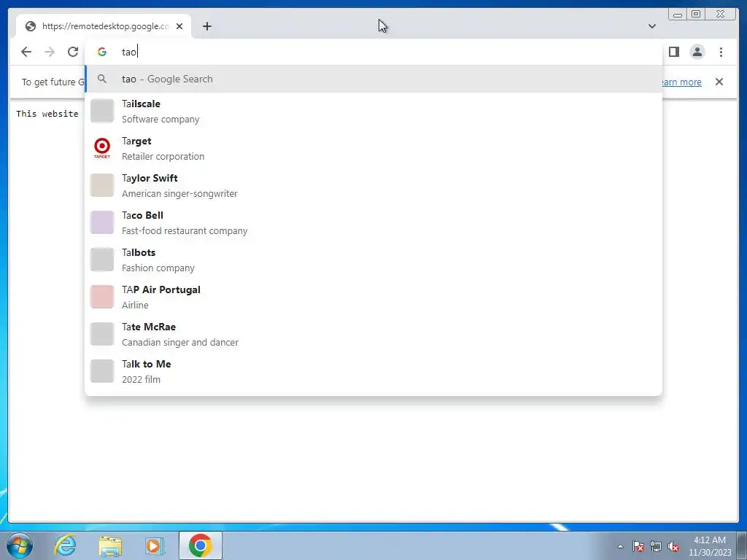Choose the Talk to Me film suggestion
Viewport: 747px width, 560px height.
(x=373, y=371)
